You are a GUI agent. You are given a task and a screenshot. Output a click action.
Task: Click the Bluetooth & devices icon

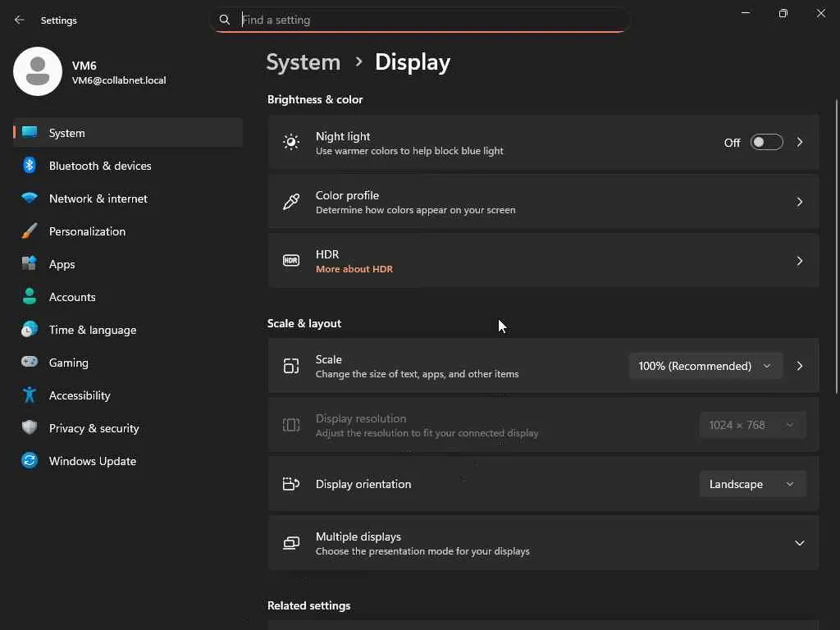click(x=30, y=166)
